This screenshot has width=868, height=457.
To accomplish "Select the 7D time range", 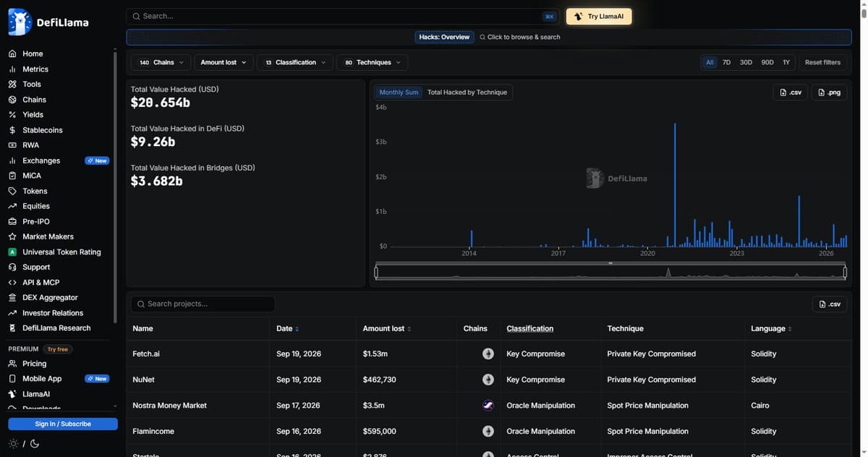I will click(727, 63).
